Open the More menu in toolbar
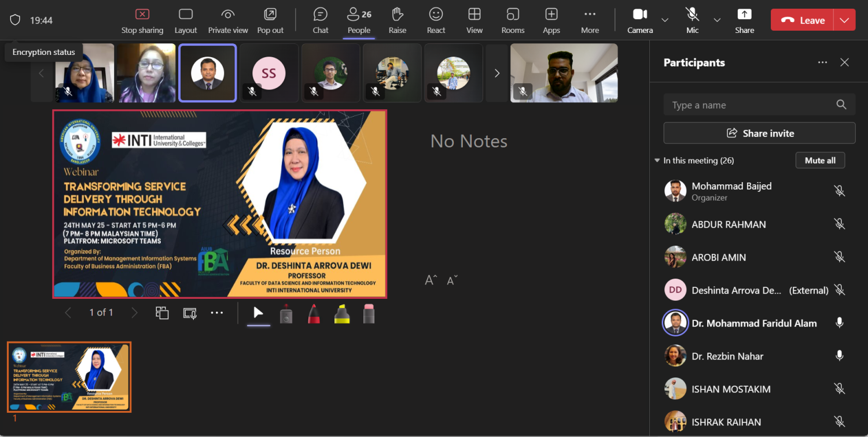This screenshot has width=868, height=437. (x=590, y=20)
